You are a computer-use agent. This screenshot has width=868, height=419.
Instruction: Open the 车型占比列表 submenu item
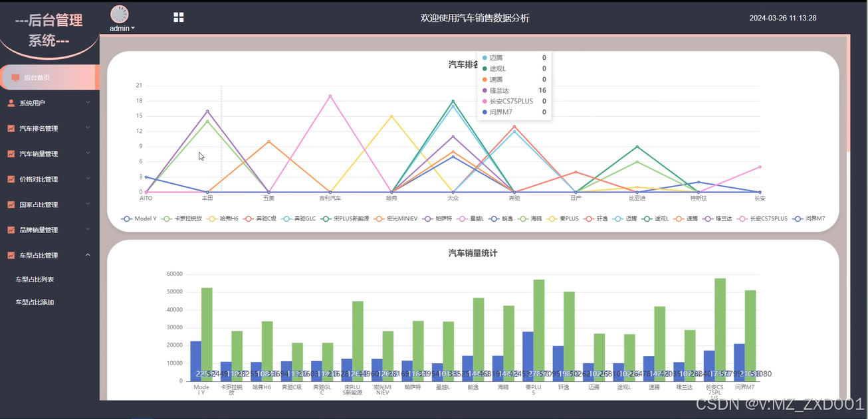35,280
